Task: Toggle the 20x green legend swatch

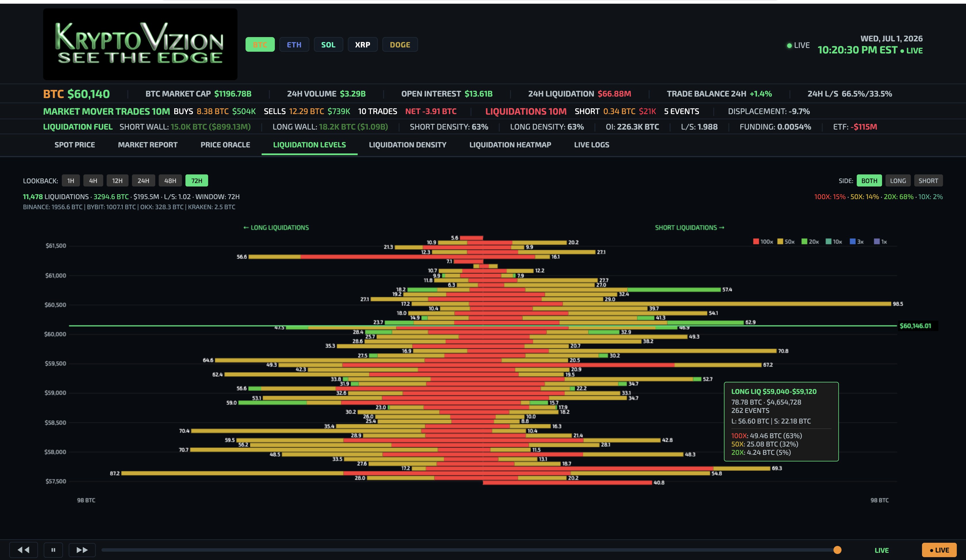Action: [804, 241]
